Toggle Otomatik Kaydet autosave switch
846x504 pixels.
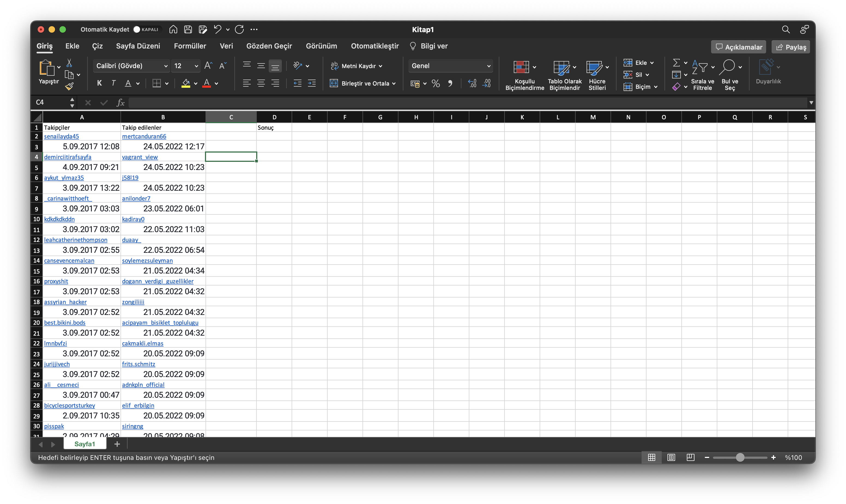(x=147, y=29)
